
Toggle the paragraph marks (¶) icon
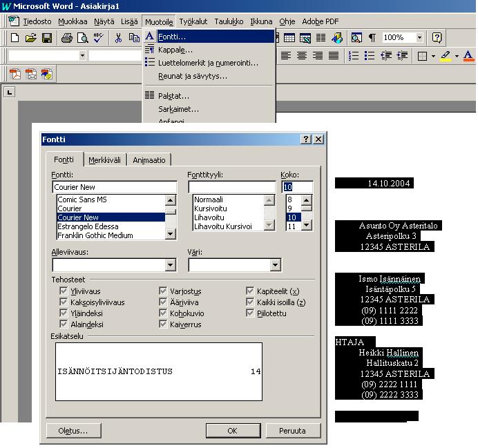(372, 38)
